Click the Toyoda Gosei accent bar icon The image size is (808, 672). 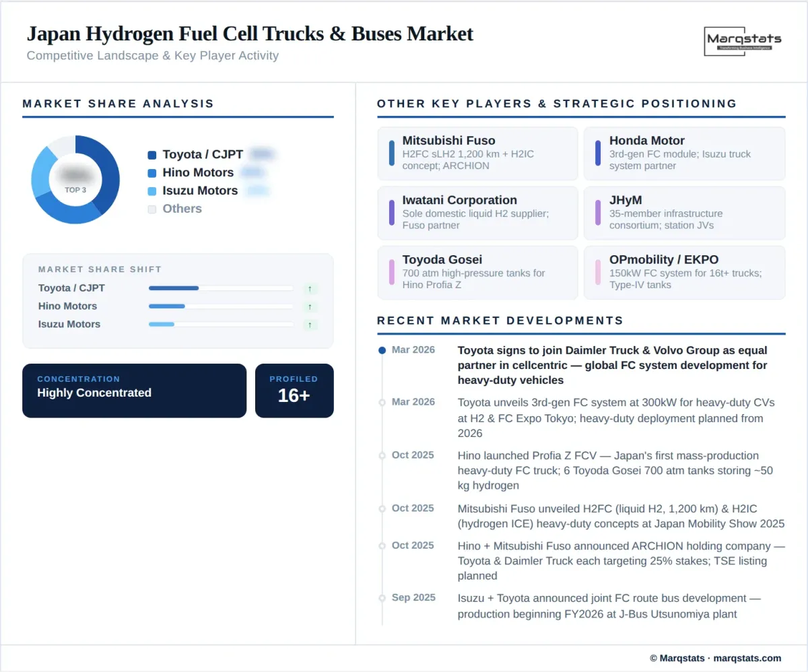pos(393,272)
